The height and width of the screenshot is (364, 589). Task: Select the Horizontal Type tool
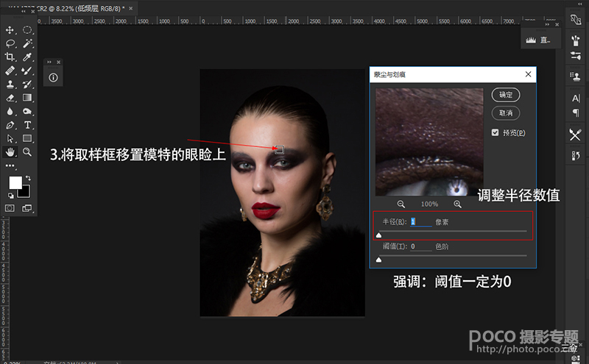point(27,125)
